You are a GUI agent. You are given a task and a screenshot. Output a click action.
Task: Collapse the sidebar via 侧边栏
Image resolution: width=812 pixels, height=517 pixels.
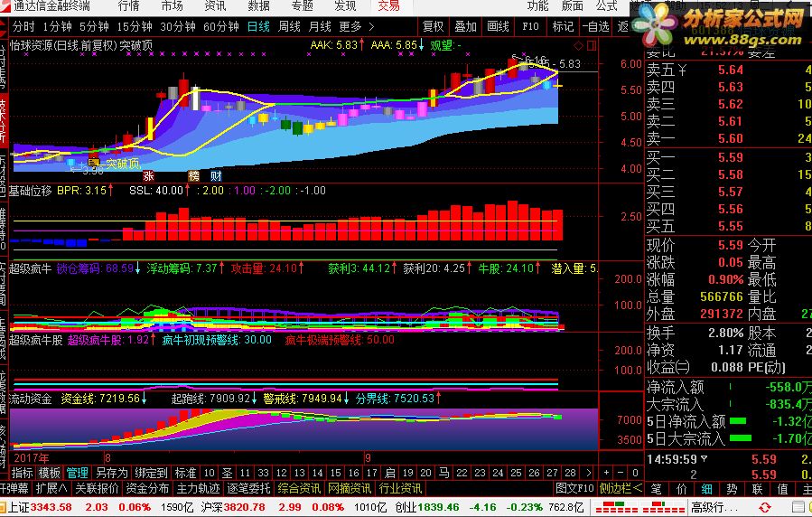(x=621, y=488)
